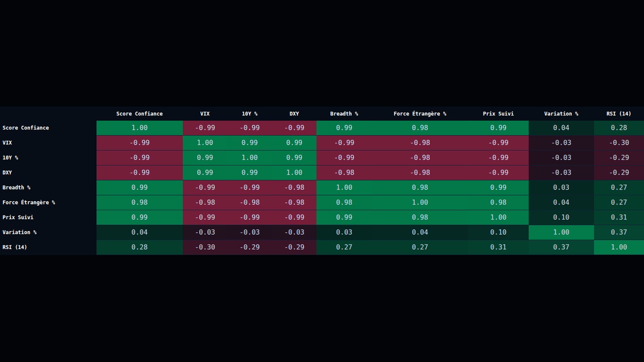Select the RSI (14) row label
The width and height of the screenshot is (644, 362).
(48, 247)
